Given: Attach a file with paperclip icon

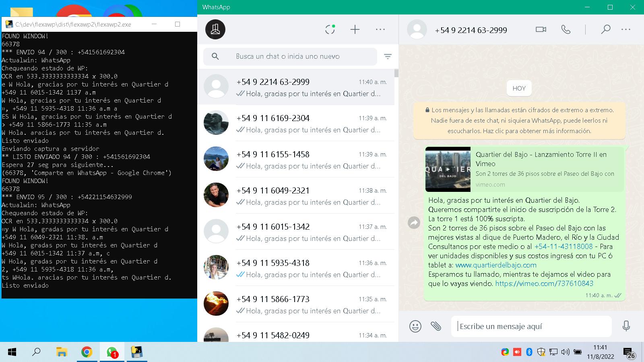Looking at the screenshot, I should 436,326.
